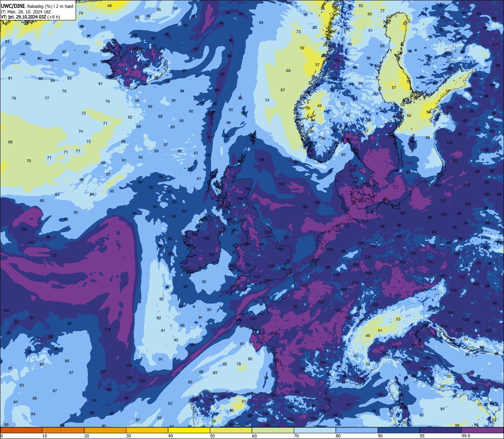Screen dimensions: 504x439
Task: Click the legend tick label 40
Action: [x=170, y=436]
